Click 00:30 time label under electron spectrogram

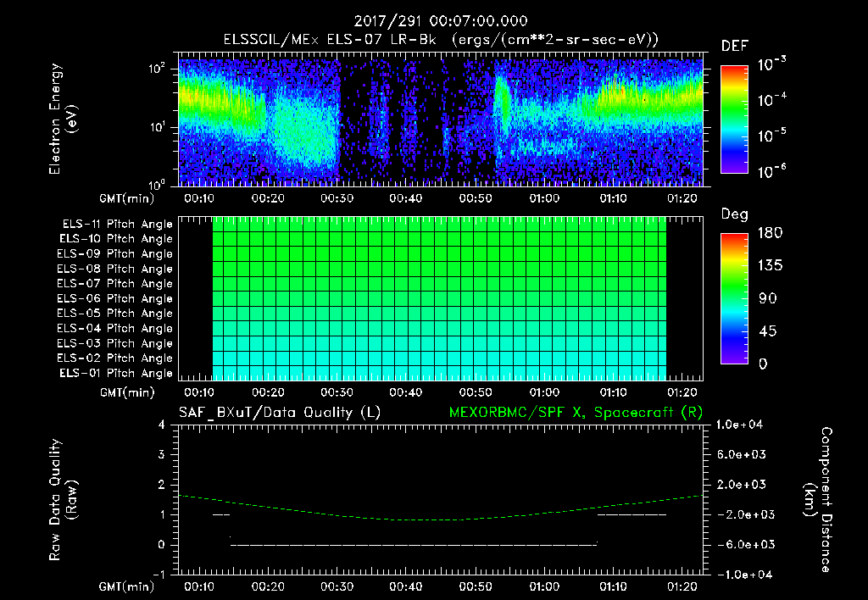click(x=337, y=198)
